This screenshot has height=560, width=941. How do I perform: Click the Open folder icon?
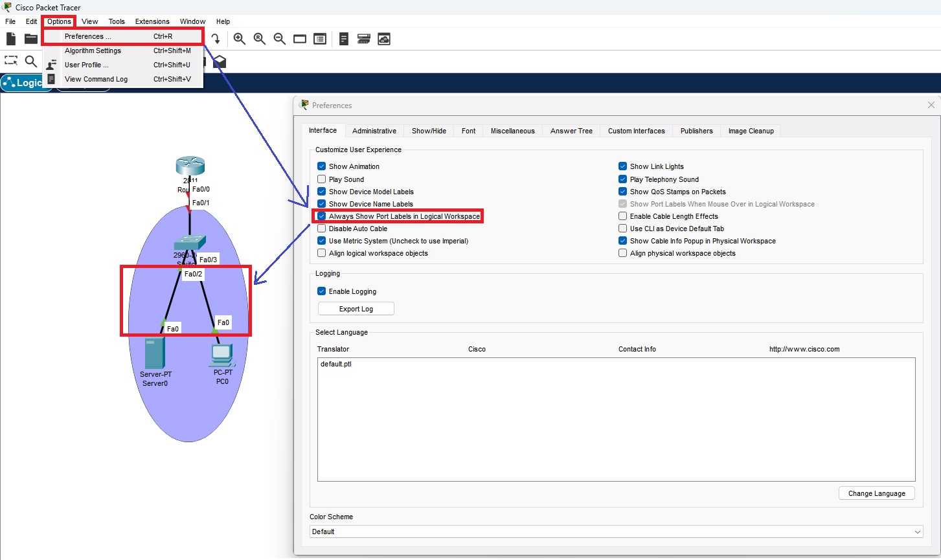pos(30,39)
